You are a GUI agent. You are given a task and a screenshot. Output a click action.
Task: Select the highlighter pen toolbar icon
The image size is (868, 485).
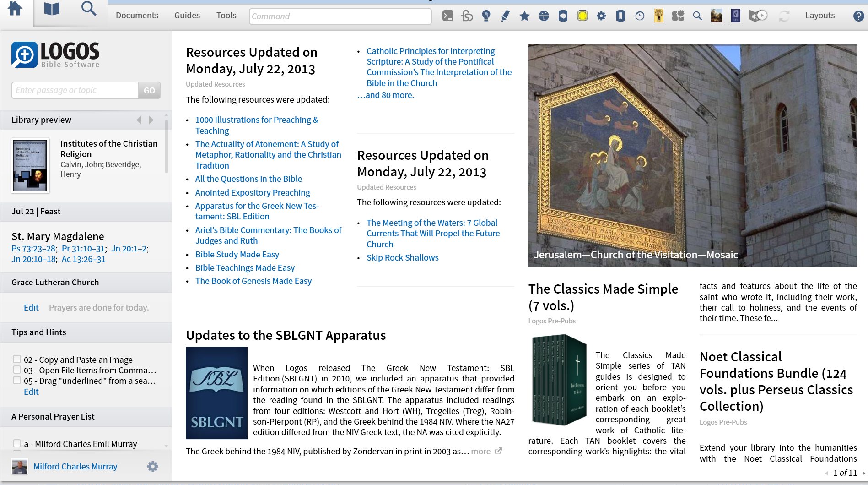coord(505,16)
